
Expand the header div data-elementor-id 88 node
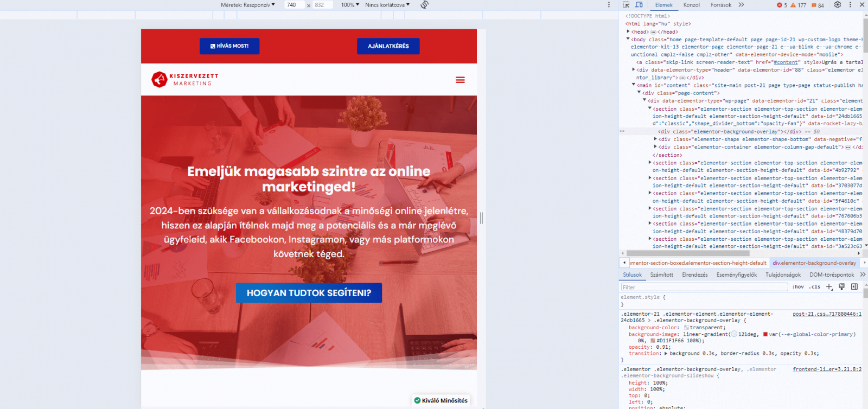coord(634,69)
